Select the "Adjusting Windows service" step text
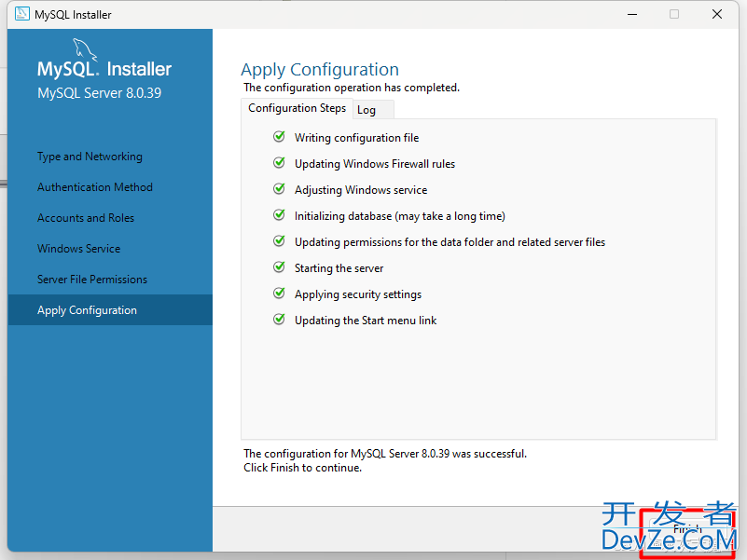The width and height of the screenshot is (747, 560). [x=361, y=190]
